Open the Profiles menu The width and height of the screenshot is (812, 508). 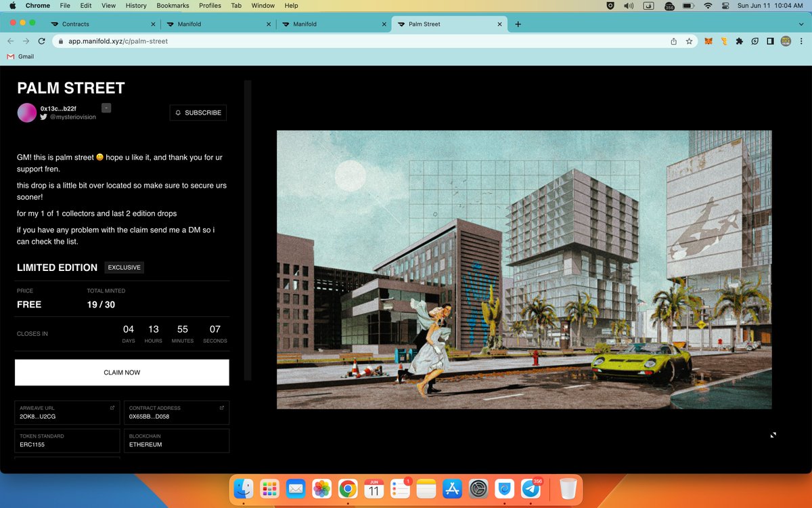(x=210, y=5)
